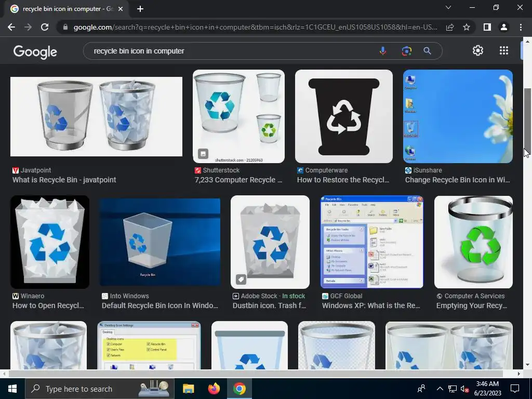Click the padlock site info icon
Screen dimensions: 532x399
65,27
